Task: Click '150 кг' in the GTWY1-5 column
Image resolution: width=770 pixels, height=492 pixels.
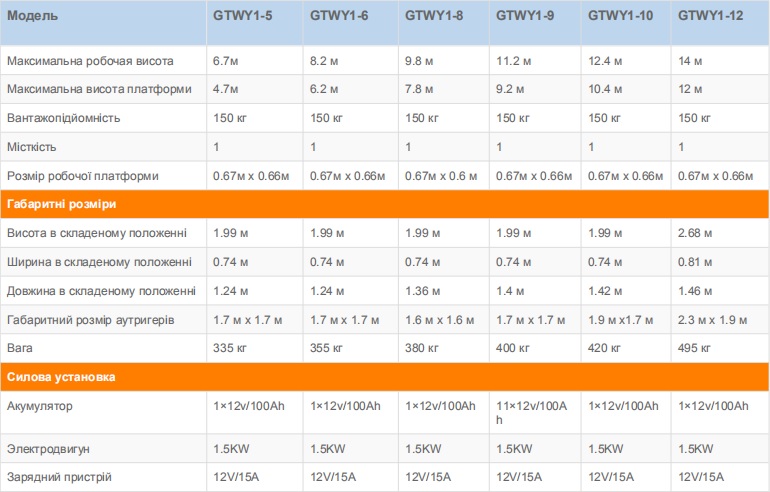Action: [229, 118]
